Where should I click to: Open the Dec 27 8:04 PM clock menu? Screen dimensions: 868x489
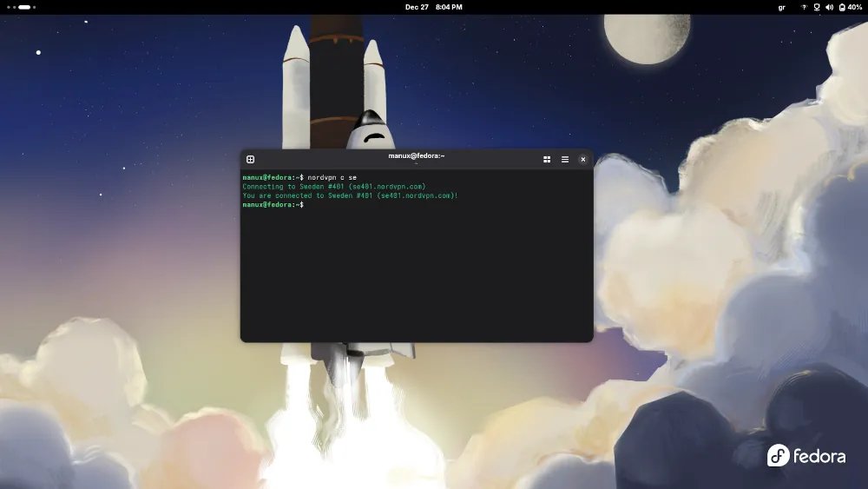(x=433, y=7)
